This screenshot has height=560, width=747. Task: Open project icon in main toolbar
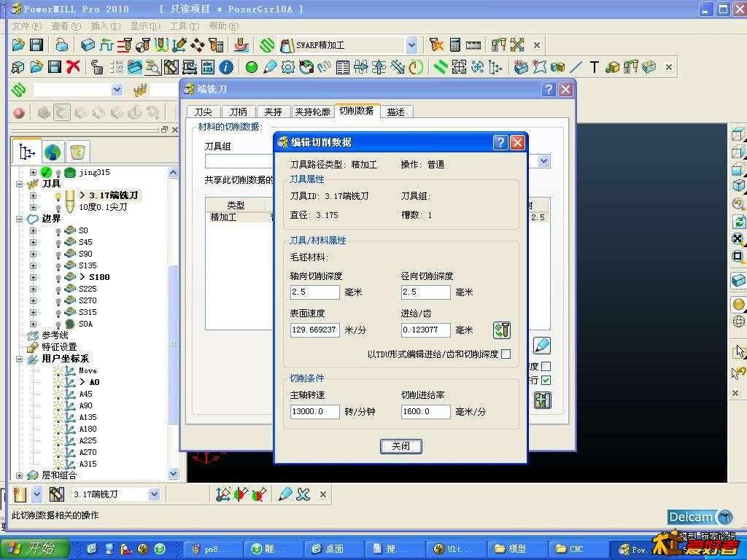18,45
